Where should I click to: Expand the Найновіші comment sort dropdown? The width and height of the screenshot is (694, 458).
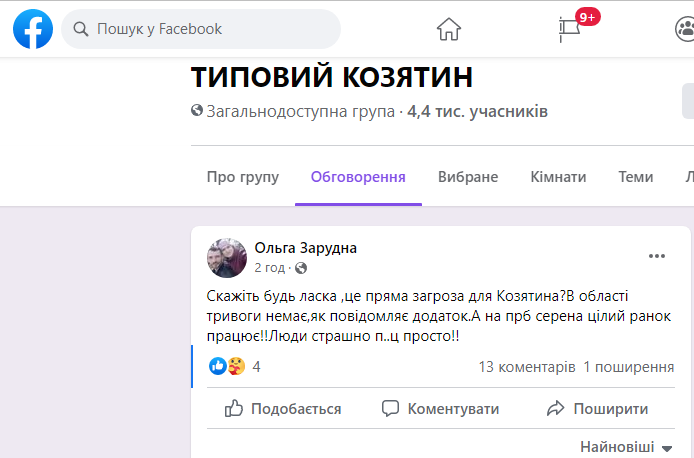click(x=625, y=446)
